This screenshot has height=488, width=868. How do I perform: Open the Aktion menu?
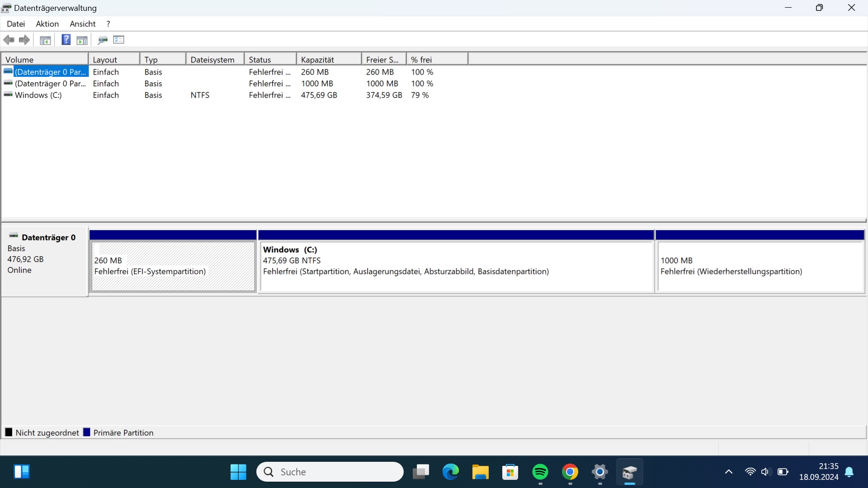47,24
